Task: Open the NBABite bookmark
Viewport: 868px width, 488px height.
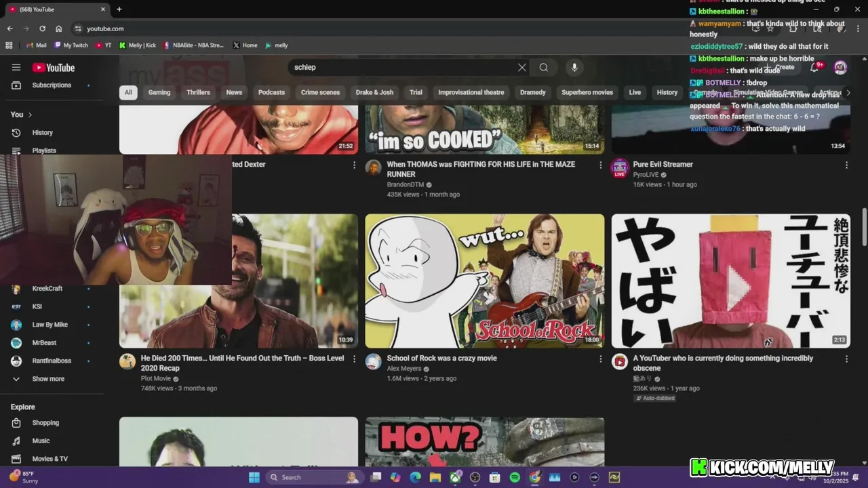Action: (x=193, y=45)
